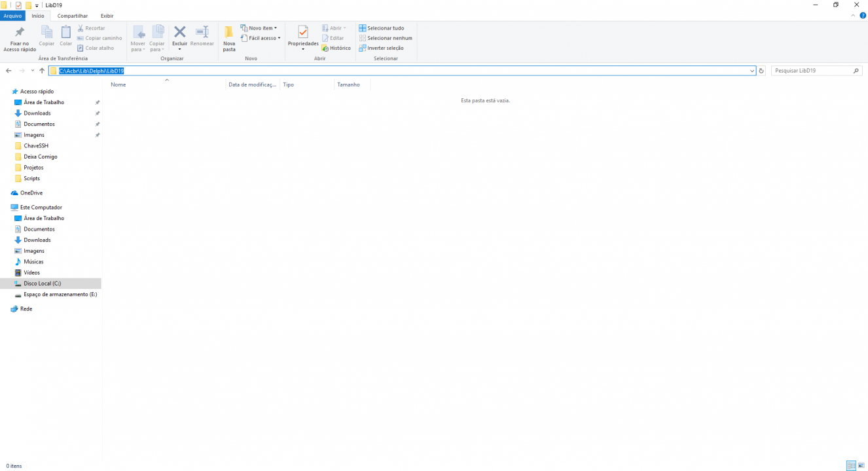Open the Compartilhar ribbon tab
The height and width of the screenshot is (471, 868).
[73, 15]
